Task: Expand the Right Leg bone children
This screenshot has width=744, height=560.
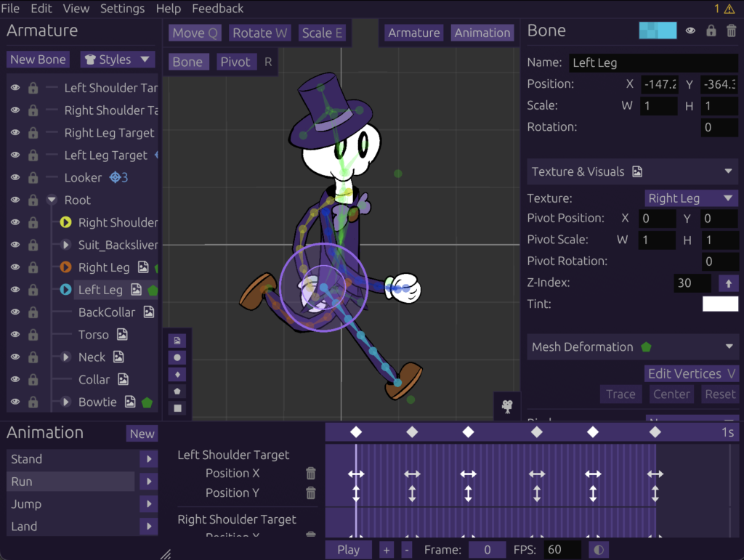Action: 65,267
